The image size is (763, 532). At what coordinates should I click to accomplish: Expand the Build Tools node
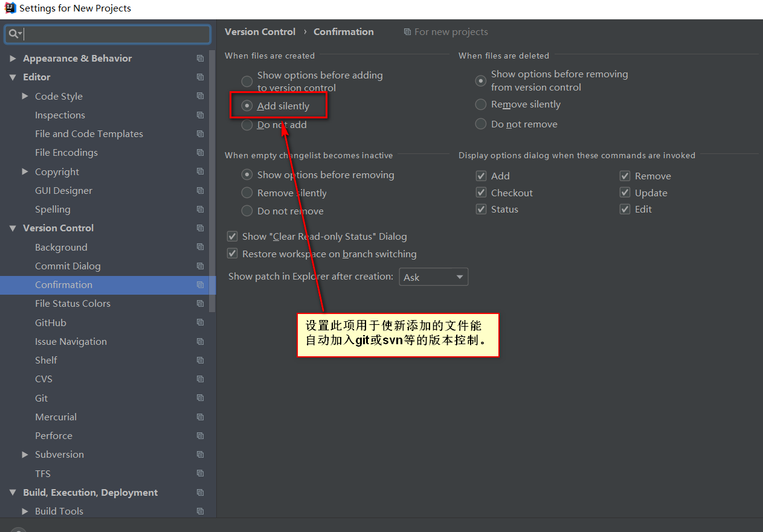click(x=25, y=511)
